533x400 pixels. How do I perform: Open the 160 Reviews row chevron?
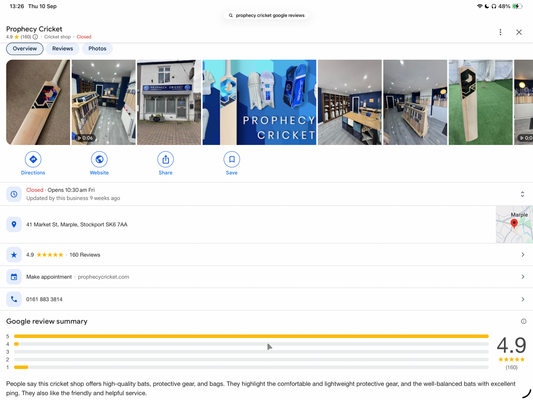[523, 255]
